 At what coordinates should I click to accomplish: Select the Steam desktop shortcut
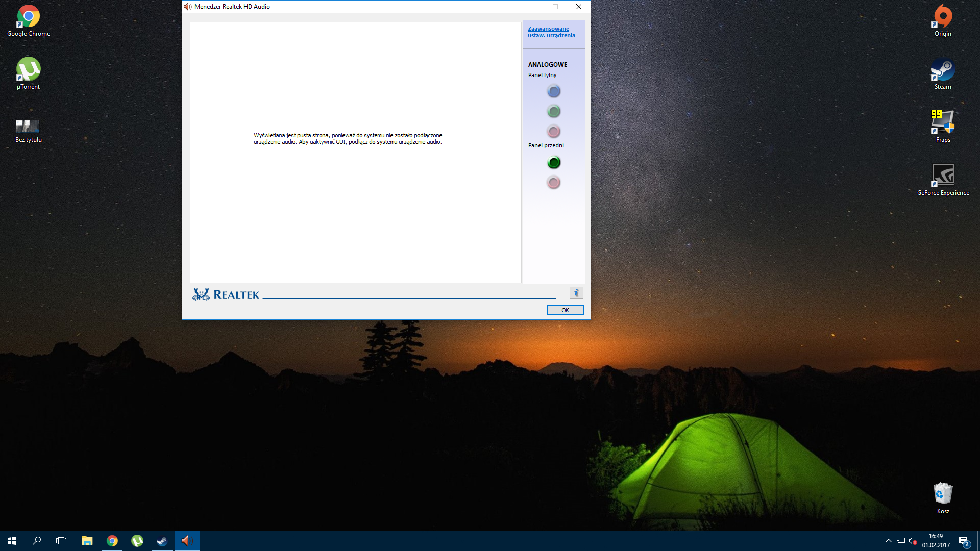click(943, 74)
